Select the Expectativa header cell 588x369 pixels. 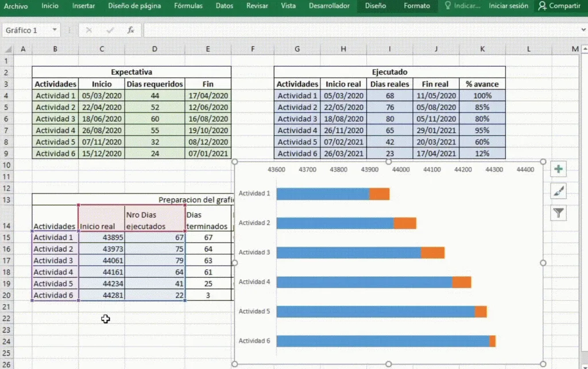pos(131,72)
